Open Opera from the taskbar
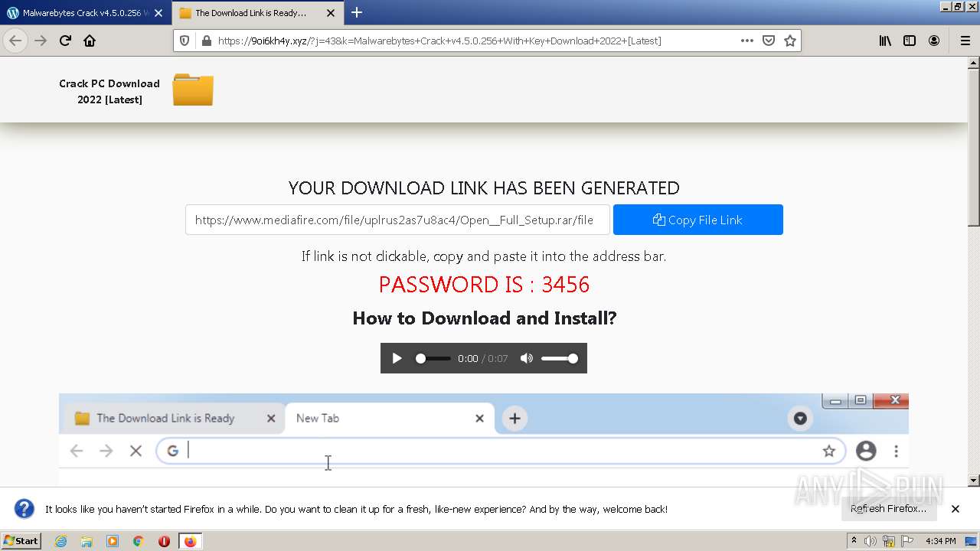 click(x=164, y=541)
